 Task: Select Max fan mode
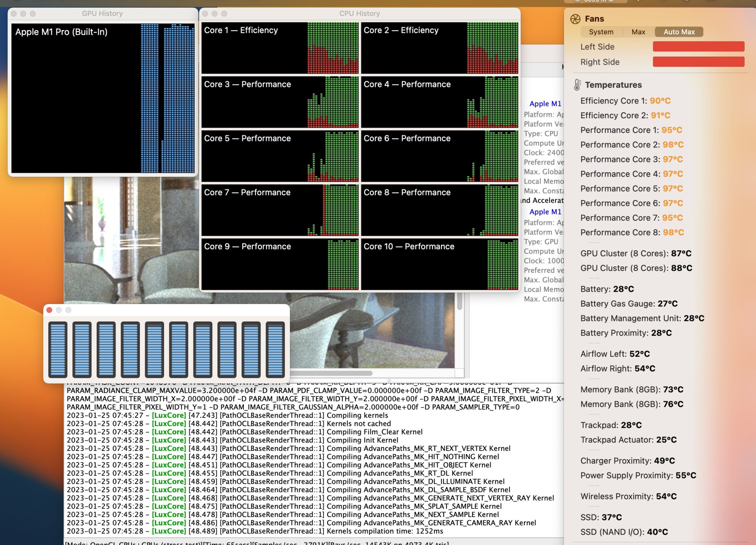point(638,32)
